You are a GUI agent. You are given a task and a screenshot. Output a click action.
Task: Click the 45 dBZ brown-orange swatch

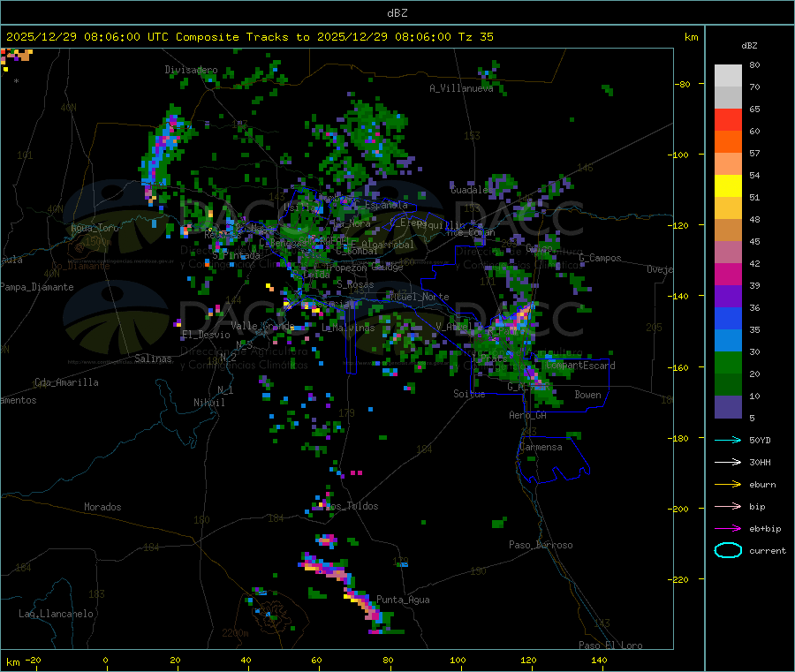coord(728,230)
